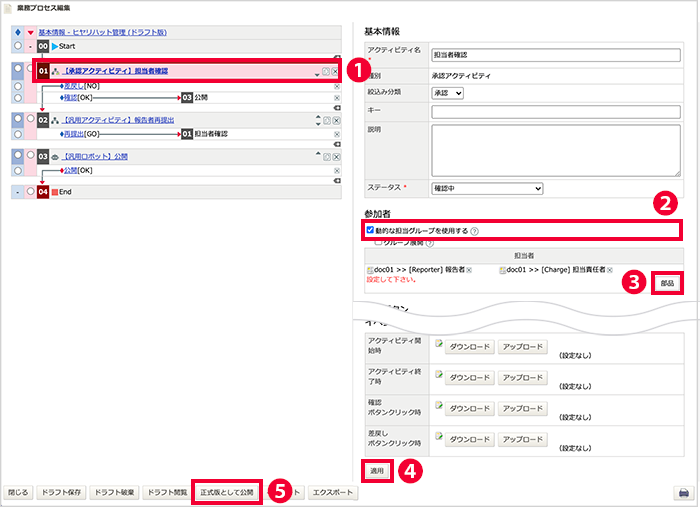Delete activity 01 担当者確認 with its X icon
This screenshot has width=700, height=507.
pyautogui.click(x=335, y=71)
